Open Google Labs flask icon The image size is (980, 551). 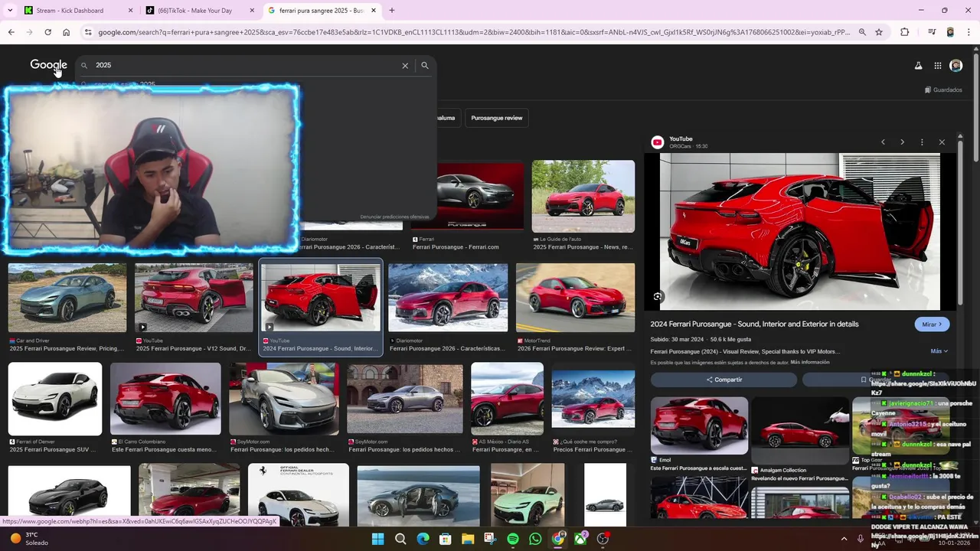point(918,66)
